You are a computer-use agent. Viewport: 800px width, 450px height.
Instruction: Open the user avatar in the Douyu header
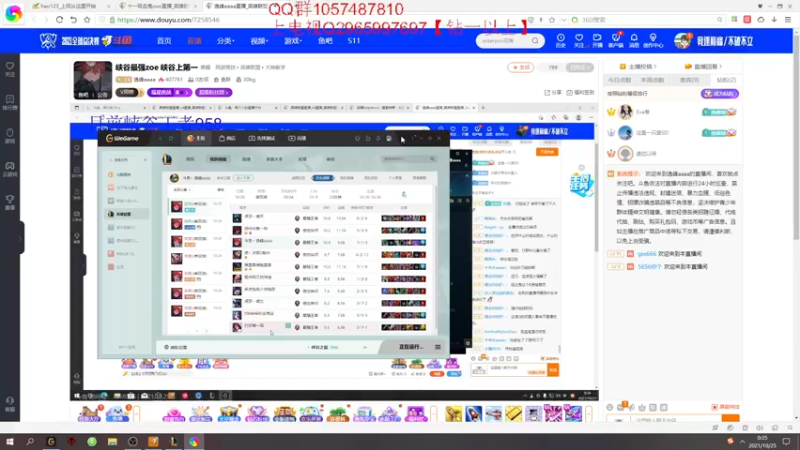pos(682,41)
